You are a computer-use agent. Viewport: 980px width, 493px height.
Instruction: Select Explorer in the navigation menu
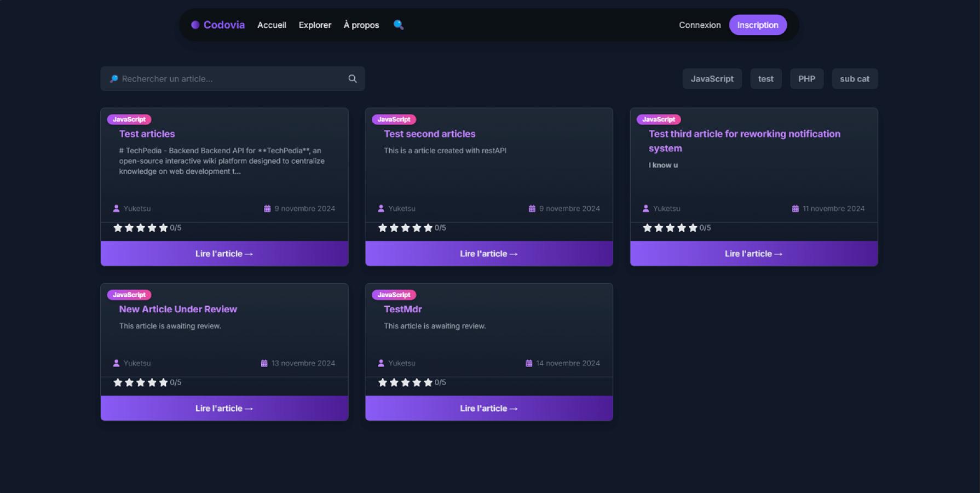pos(314,25)
